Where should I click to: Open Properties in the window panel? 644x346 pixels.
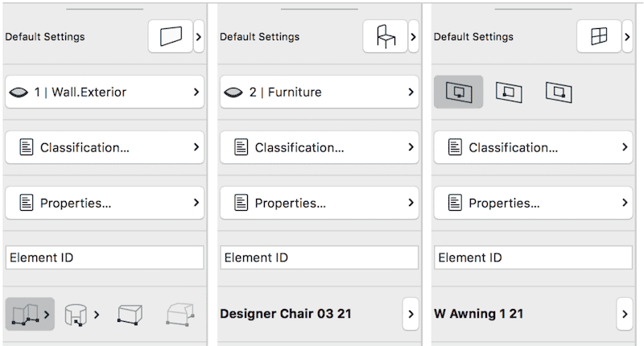coord(533,203)
